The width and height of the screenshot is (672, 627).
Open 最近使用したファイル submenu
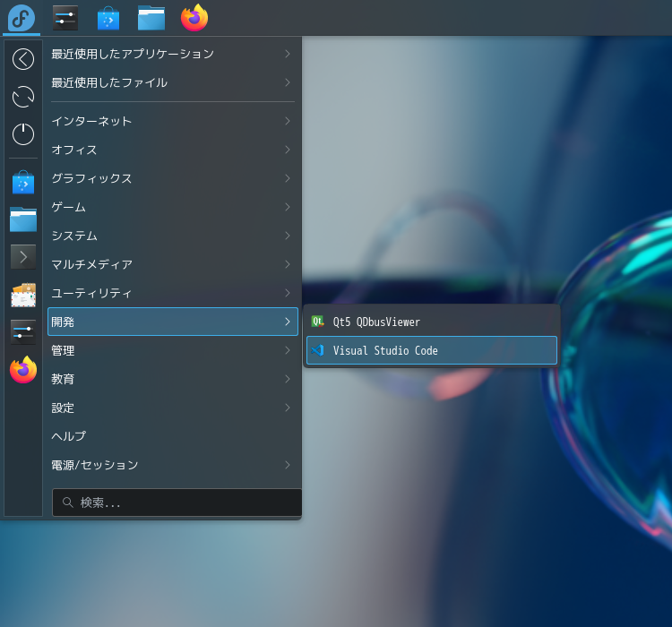pyautogui.click(x=173, y=82)
